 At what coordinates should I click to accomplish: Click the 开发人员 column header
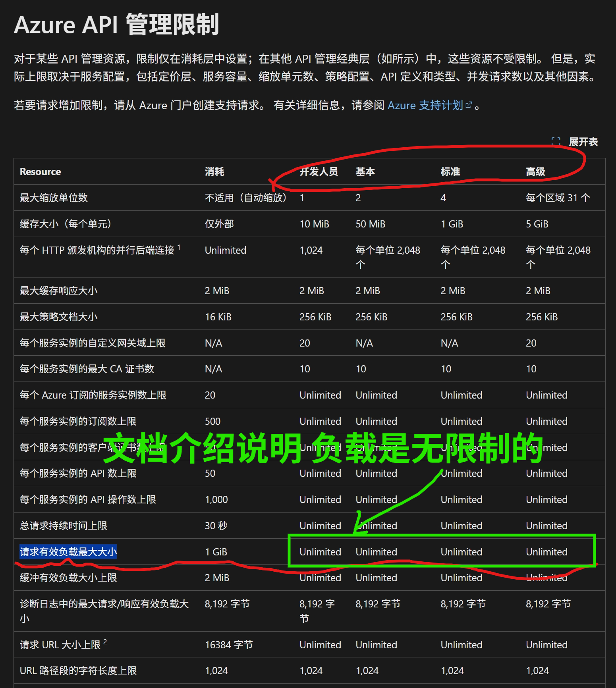point(319,172)
